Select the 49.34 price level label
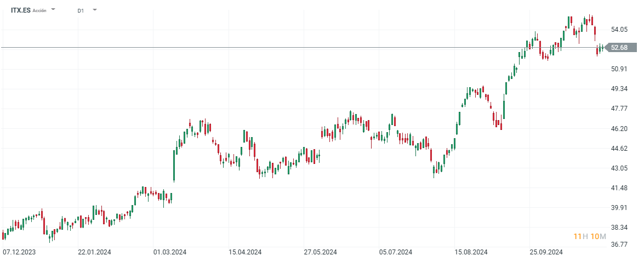 point(619,89)
